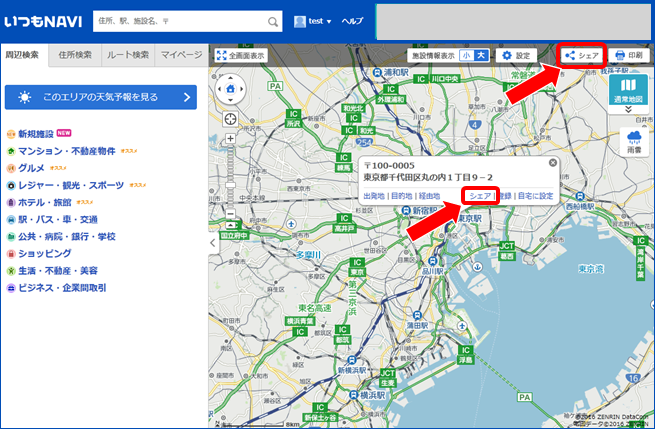
Task: Click the 西船橋駅 station label
Action: tap(580, 206)
